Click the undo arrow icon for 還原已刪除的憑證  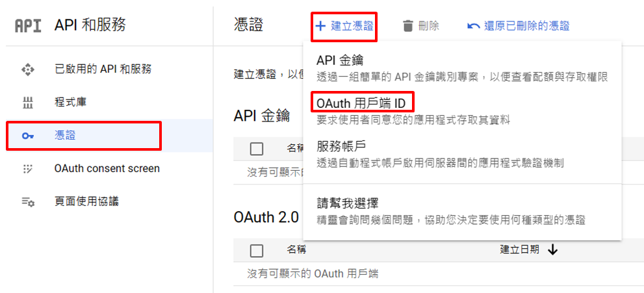pos(474,26)
